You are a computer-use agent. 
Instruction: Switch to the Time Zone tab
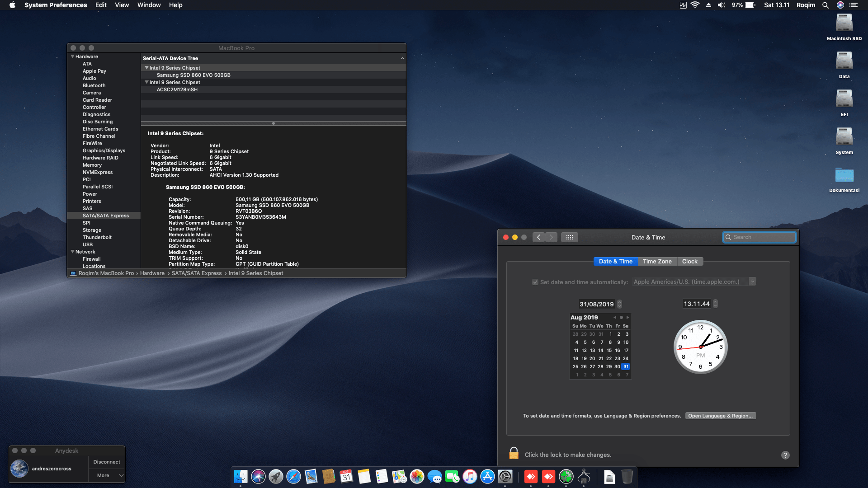click(657, 261)
